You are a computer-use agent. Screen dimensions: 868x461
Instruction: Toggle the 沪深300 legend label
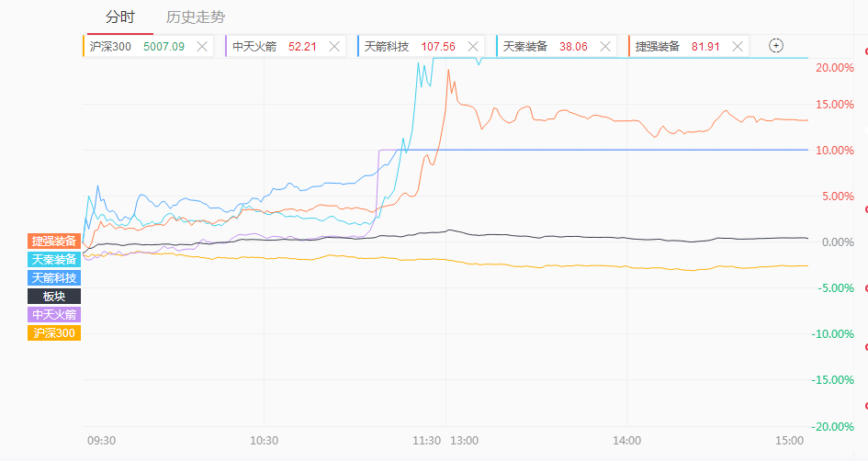tap(54, 332)
